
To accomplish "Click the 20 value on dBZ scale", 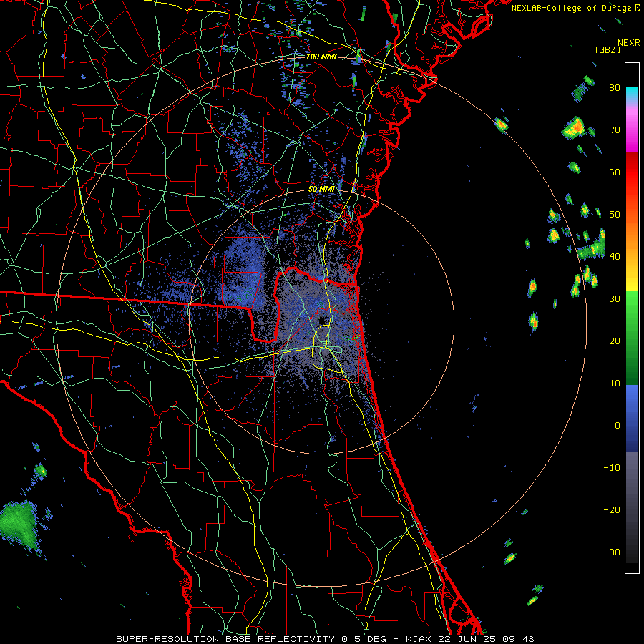I will click(x=615, y=341).
